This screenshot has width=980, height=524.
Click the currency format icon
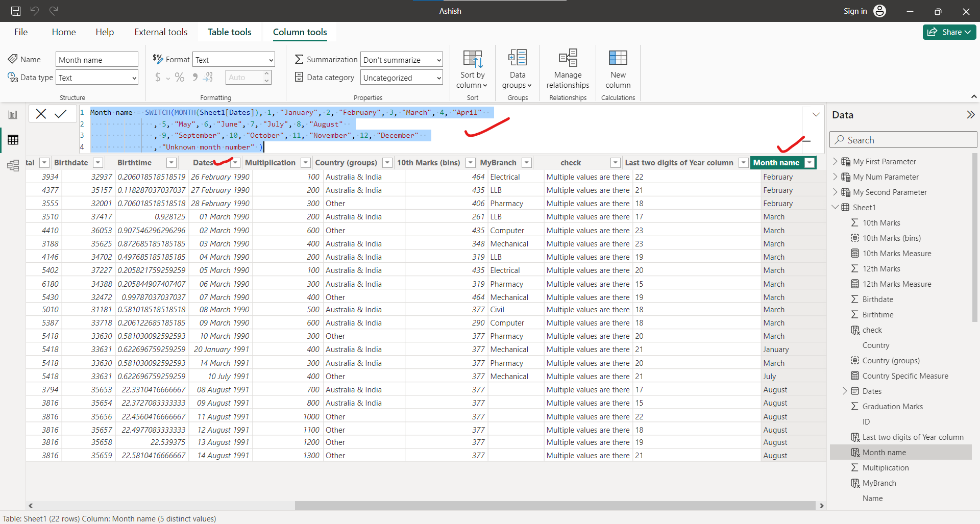click(157, 77)
